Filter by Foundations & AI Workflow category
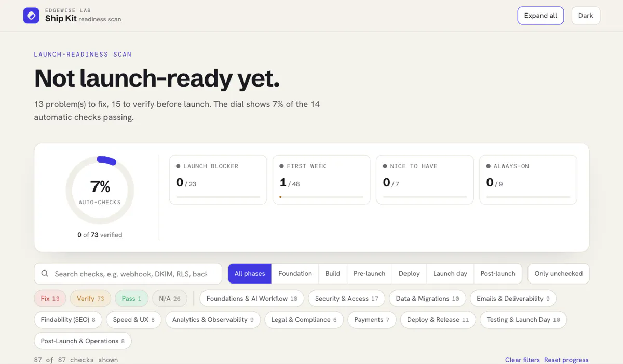The height and width of the screenshot is (364, 623). [x=252, y=299]
